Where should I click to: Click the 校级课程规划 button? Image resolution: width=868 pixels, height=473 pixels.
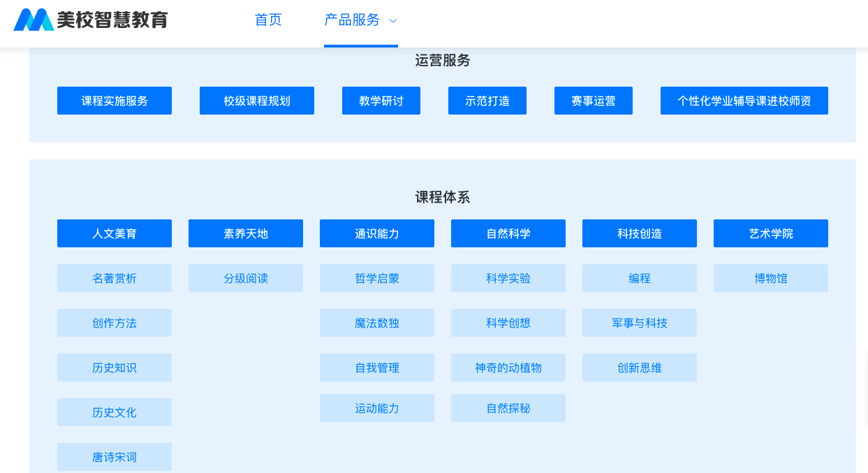(256, 100)
